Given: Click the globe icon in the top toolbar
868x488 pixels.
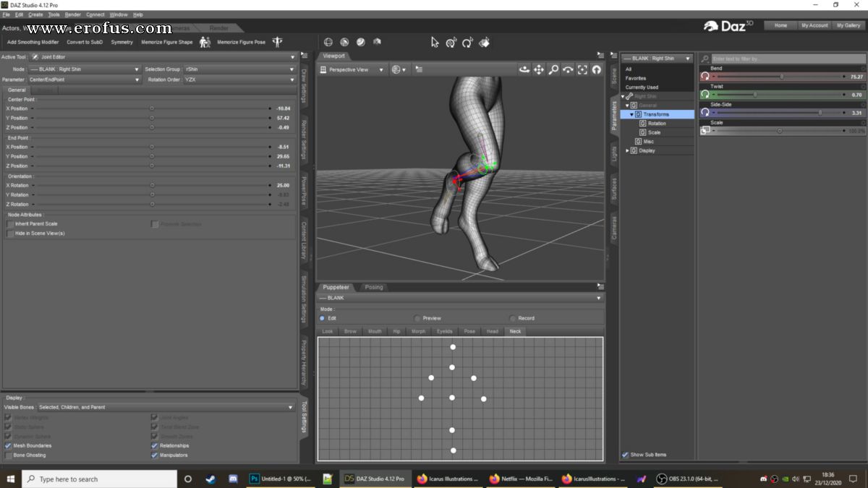Looking at the screenshot, I should pos(328,42).
